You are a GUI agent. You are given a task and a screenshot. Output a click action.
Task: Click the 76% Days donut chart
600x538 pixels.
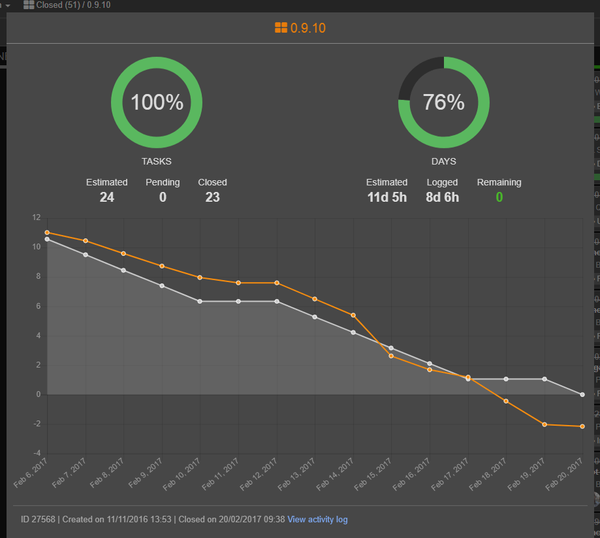(444, 102)
